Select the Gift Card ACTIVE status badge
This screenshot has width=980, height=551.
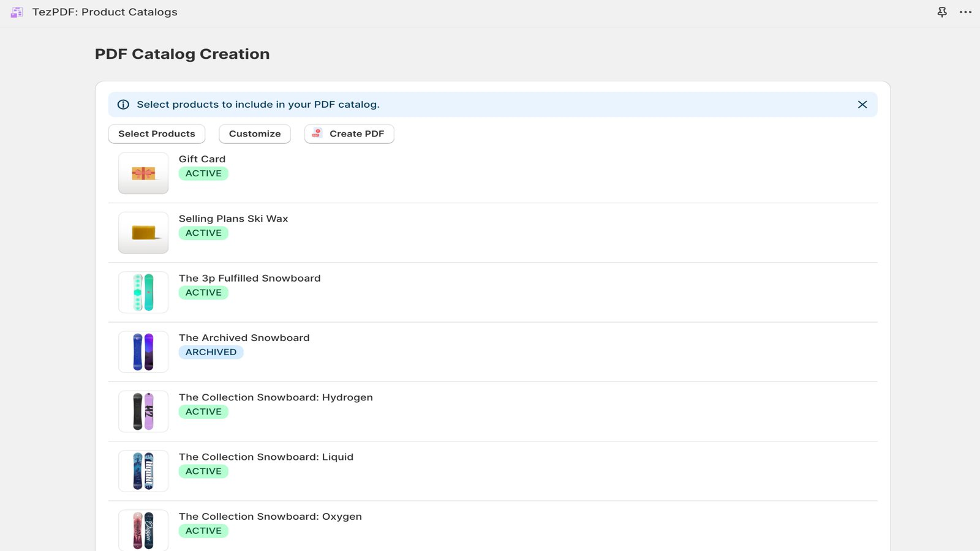(x=203, y=173)
